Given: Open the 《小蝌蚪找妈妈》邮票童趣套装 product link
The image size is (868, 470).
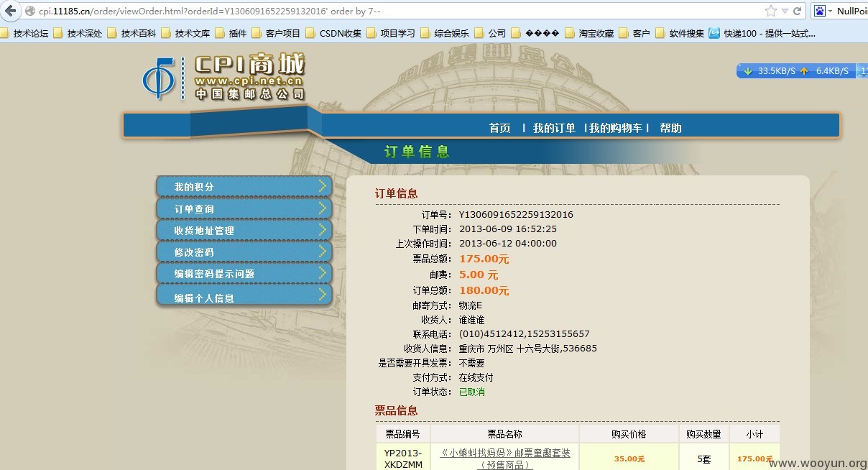Looking at the screenshot, I should tap(505, 459).
